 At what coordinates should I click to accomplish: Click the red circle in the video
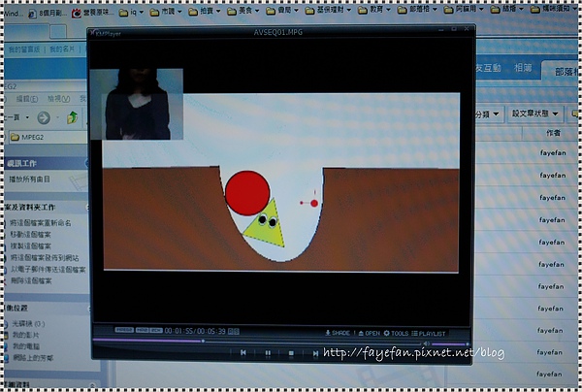click(x=247, y=193)
